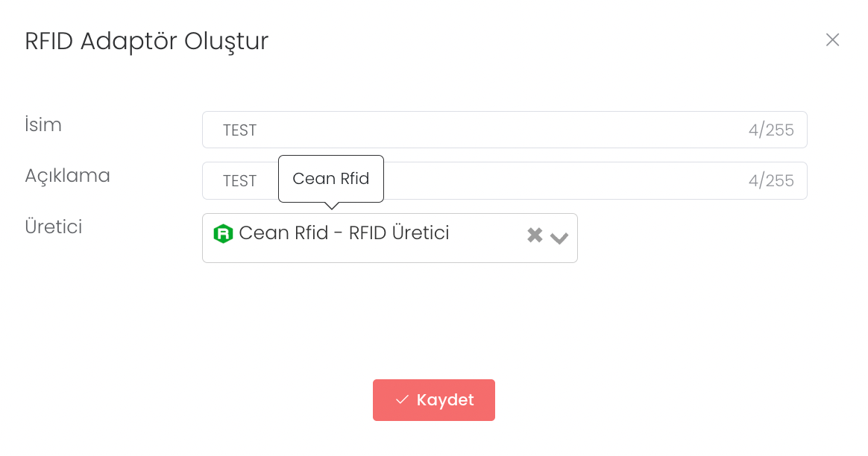868x456 pixels.
Task: Click the checkmark icon on Kaydet
Action: pyautogui.click(x=402, y=400)
